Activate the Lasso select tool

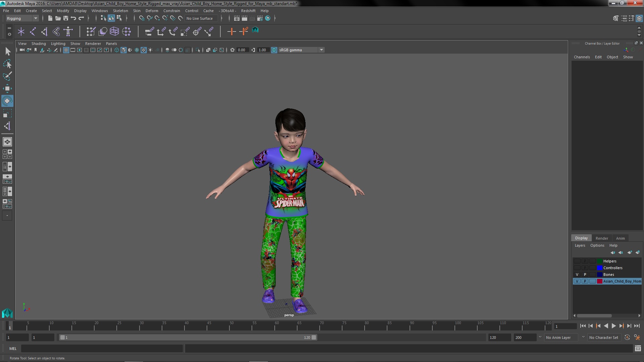[7, 64]
